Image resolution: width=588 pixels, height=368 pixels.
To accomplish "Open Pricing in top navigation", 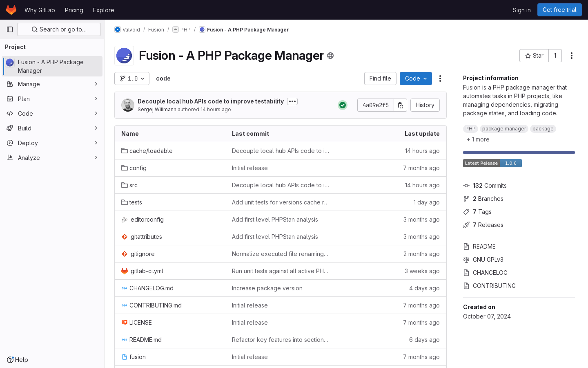I will click(x=74, y=10).
